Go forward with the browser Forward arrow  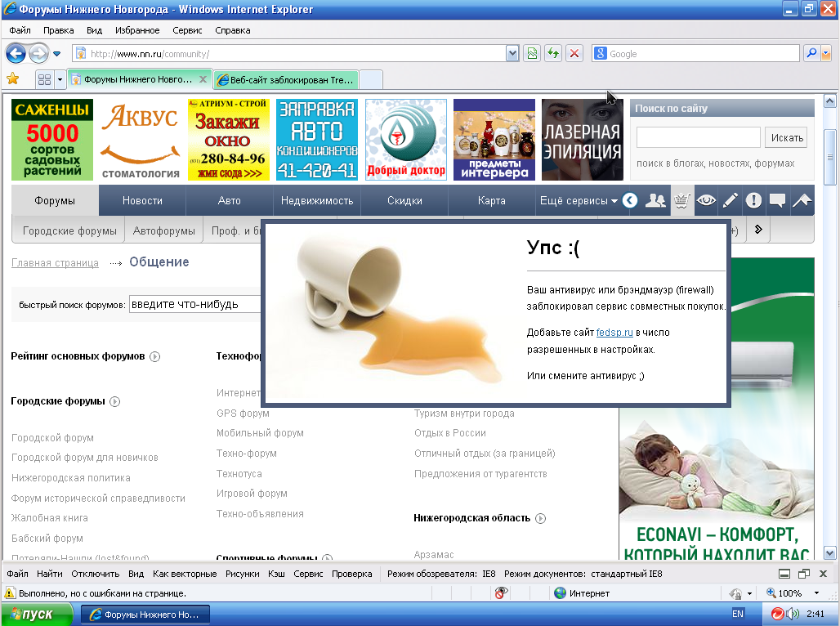(38, 54)
